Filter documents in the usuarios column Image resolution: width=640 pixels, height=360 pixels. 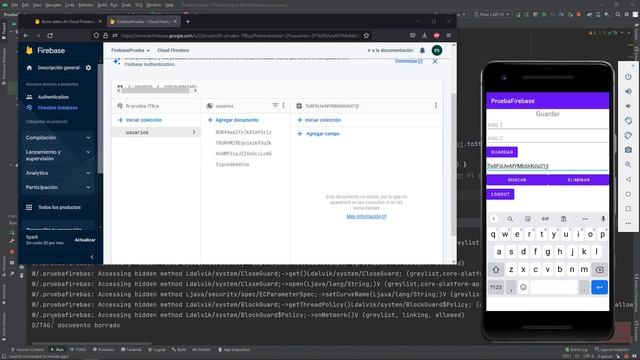click(x=275, y=106)
